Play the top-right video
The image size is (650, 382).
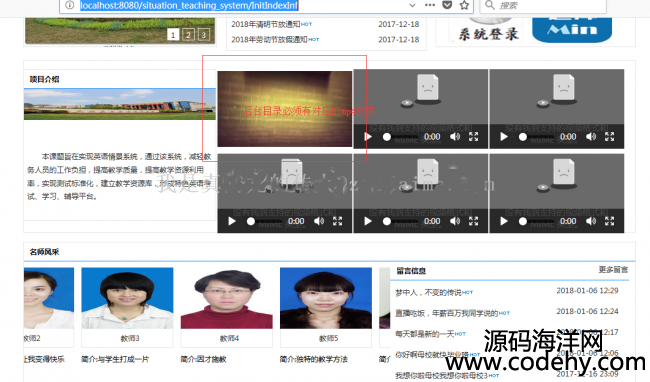pos(504,137)
